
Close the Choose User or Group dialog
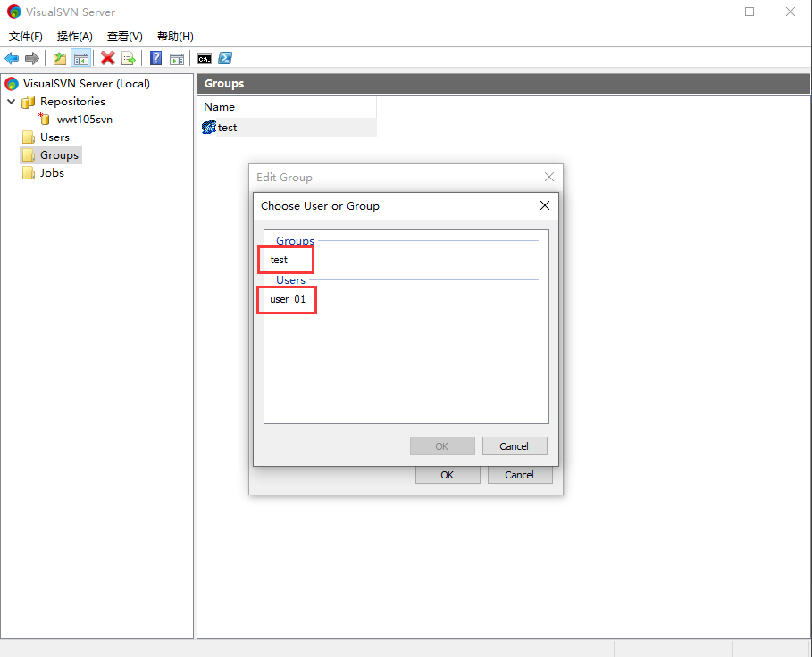545,205
